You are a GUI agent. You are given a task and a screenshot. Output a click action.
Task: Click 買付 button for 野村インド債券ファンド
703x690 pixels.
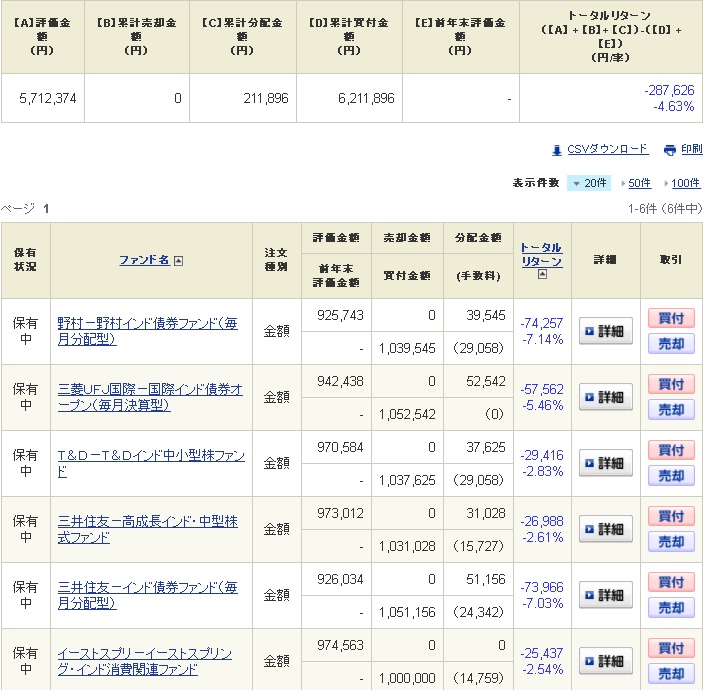click(671, 318)
